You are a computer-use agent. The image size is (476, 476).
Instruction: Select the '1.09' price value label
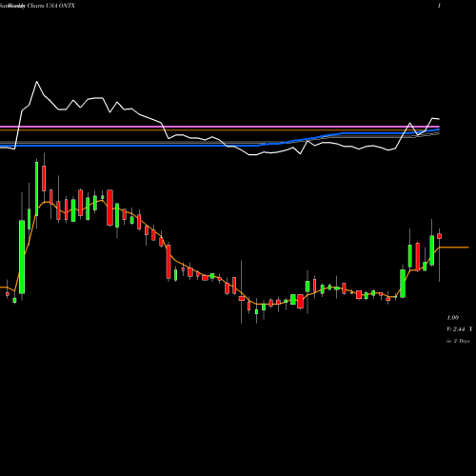453,318
